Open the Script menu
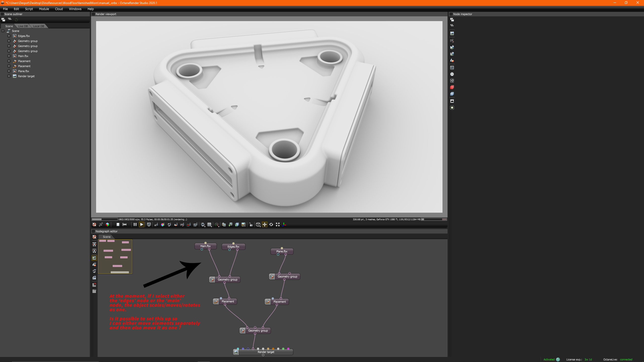This screenshot has width=644, height=362. coord(29,9)
